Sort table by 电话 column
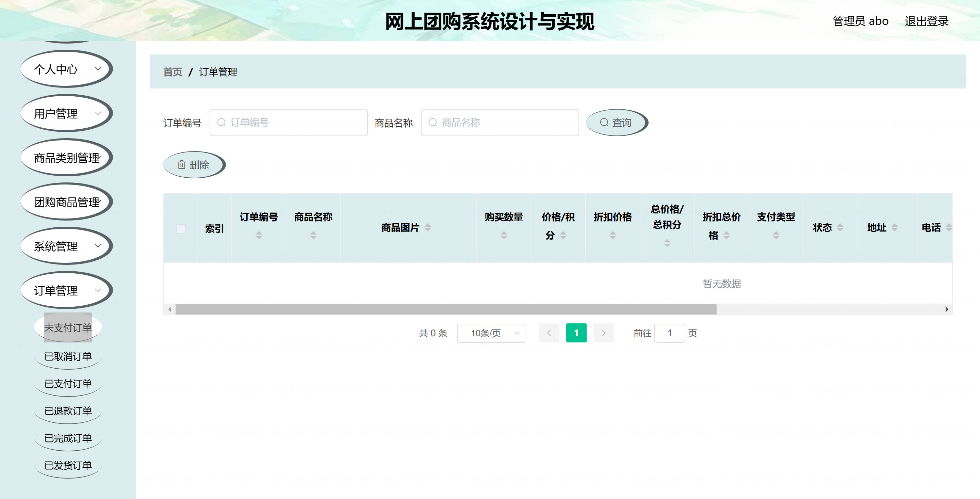Screen dimensions: 980x499 949,228
